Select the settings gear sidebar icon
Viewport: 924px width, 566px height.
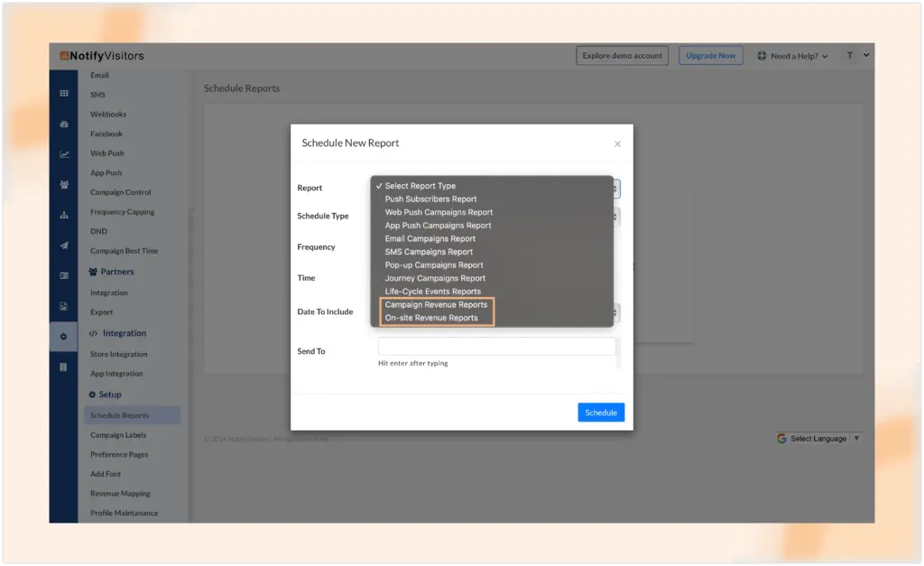coord(63,337)
